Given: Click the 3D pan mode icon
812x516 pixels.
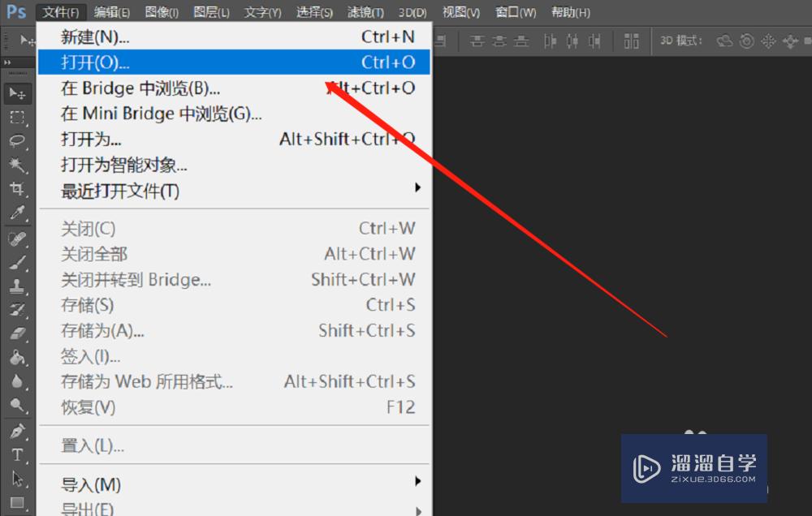Looking at the screenshot, I should pyautogui.click(x=768, y=41).
